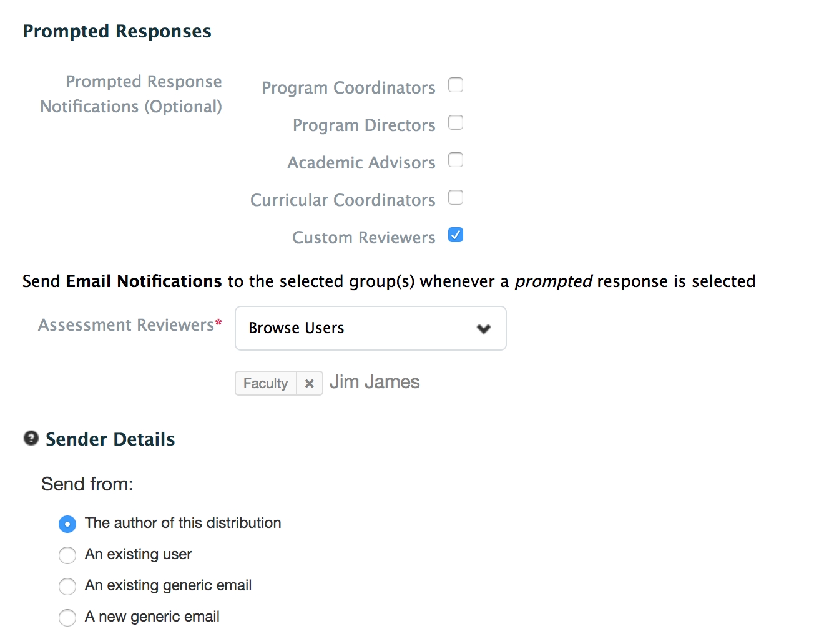Screen dimensions: 814x644
Task: Remove Jim James with the x icon
Action: pos(309,384)
